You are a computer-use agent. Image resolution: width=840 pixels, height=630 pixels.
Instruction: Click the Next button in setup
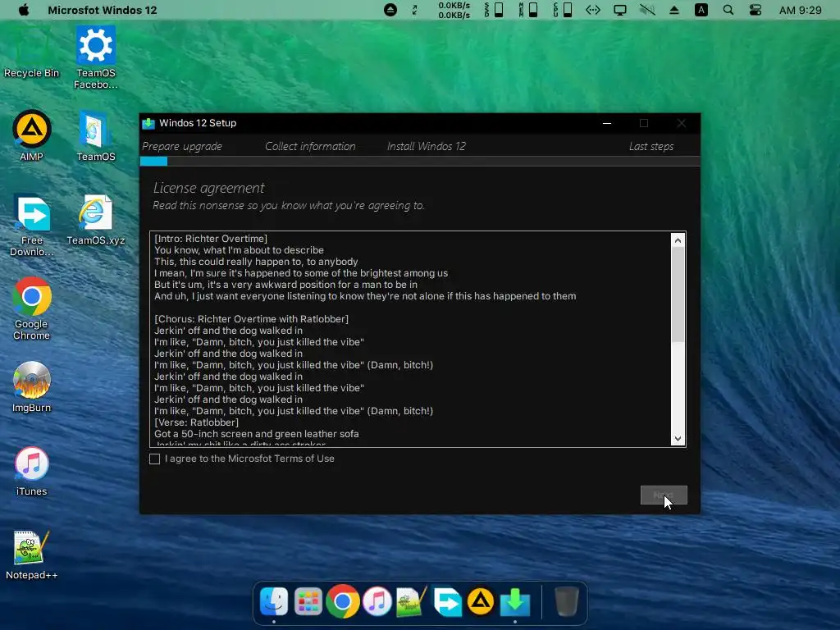click(x=663, y=495)
